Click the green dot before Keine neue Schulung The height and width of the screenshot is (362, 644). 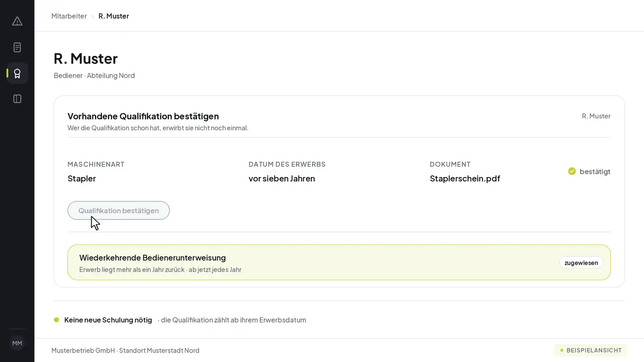point(56,320)
